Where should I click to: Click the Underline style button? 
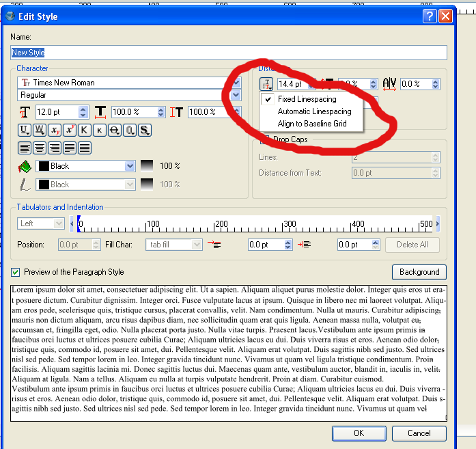[x=25, y=130]
